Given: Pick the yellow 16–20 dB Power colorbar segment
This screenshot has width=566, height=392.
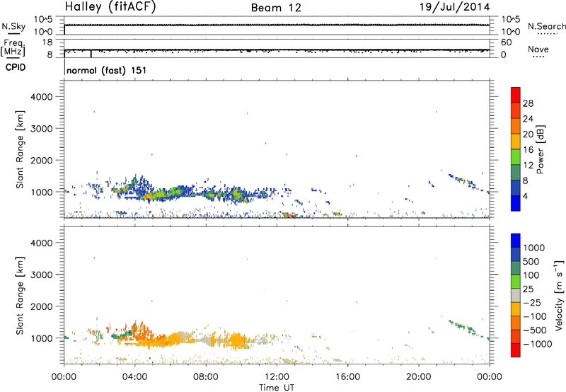Looking at the screenshot, I should point(516,142).
